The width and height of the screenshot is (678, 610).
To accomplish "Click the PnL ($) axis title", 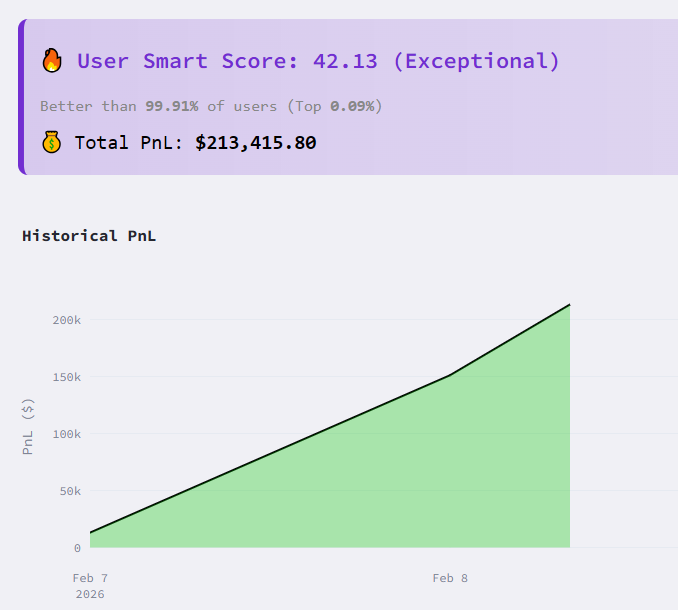I will (x=28, y=426).
